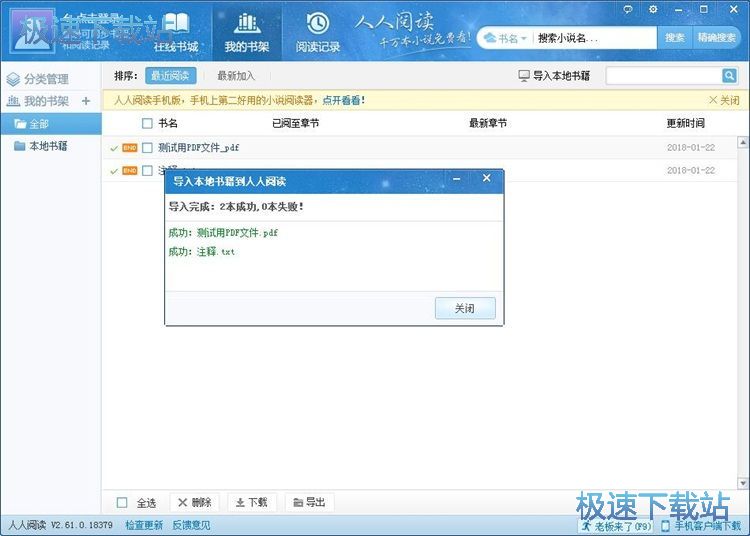This screenshot has width=750, height=536.
Task: Click the 精确搜索 exact search button
Action: (716, 38)
